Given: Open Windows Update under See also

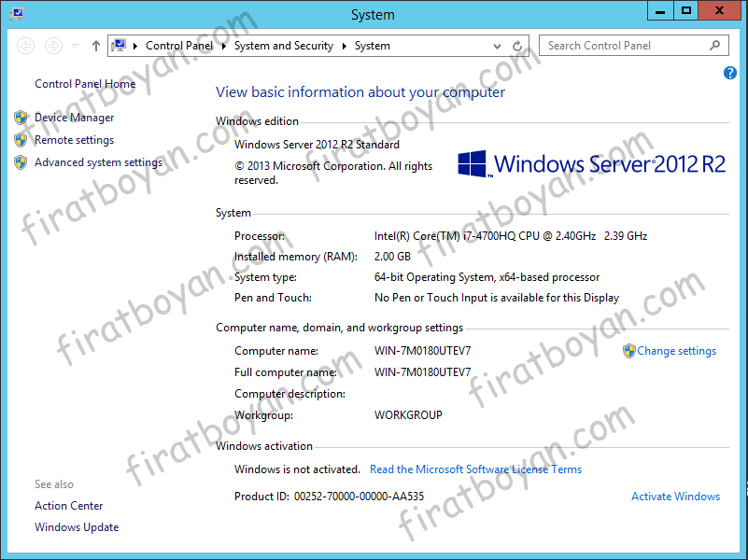Looking at the screenshot, I should coord(77,527).
